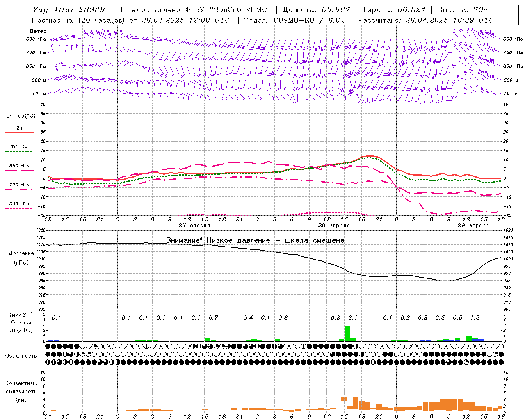Click the 850 гПа temperature legend entry
Screen dimensions: 525x420
[19, 166]
